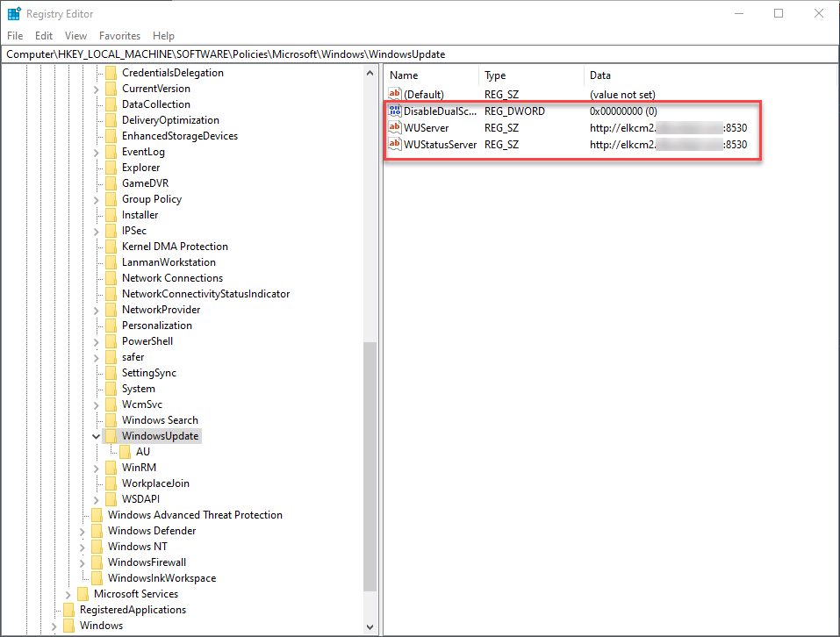Select the Microsoft Services key label
840x637 pixels.
pos(136,594)
